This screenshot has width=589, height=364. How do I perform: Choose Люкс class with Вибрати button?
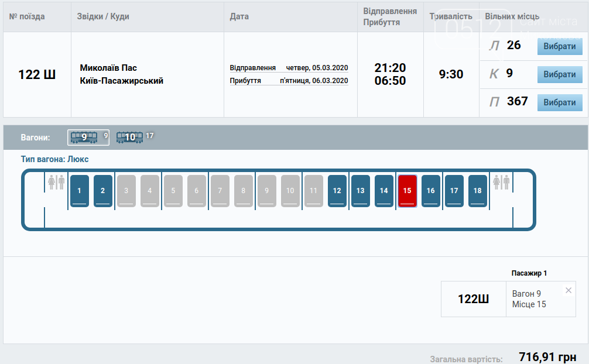tap(560, 46)
